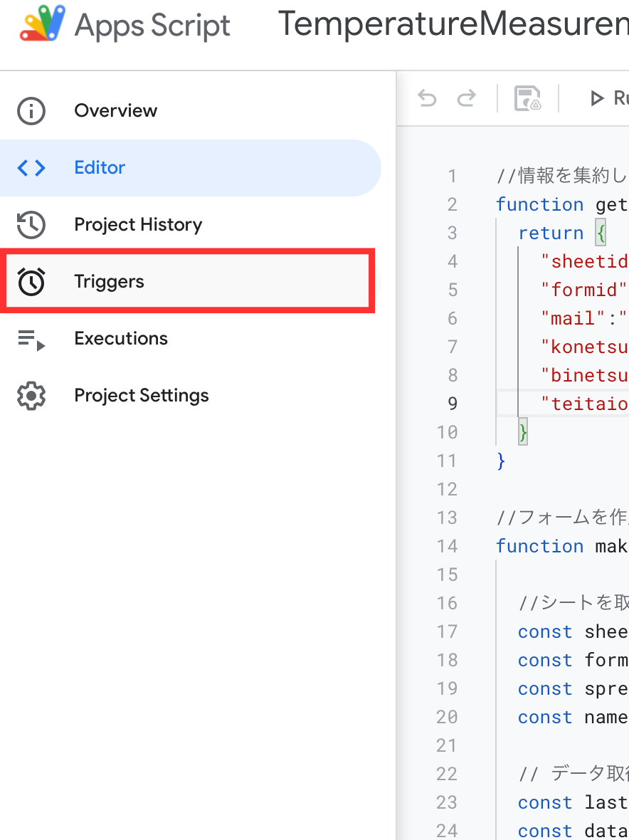This screenshot has width=629, height=840.
Task: Click the return keyword on line 3
Action: [551, 233]
